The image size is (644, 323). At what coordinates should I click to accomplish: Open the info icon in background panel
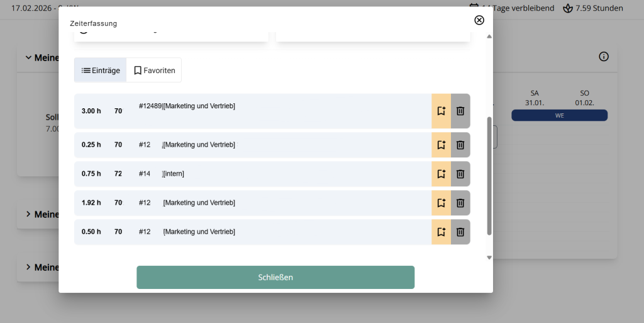click(x=603, y=57)
